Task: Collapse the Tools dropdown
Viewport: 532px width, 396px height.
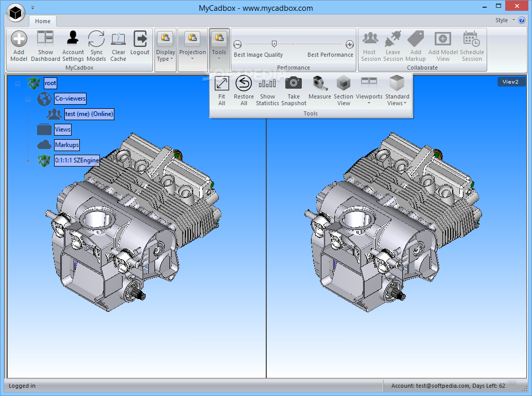Action: 219,49
